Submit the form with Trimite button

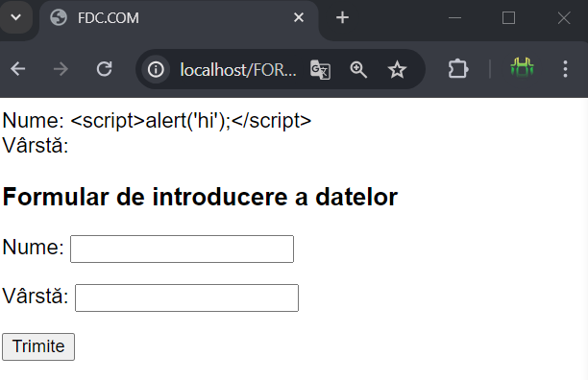click(38, 346)
